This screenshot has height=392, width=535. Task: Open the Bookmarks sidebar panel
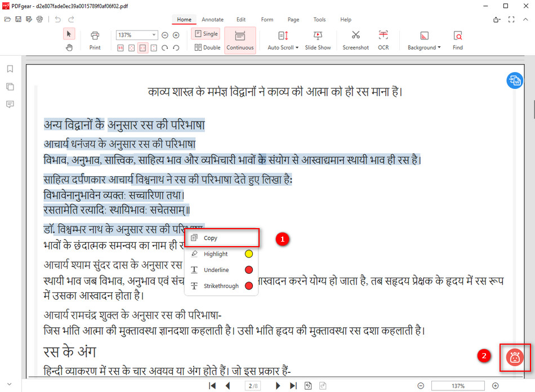coord(10,69)
